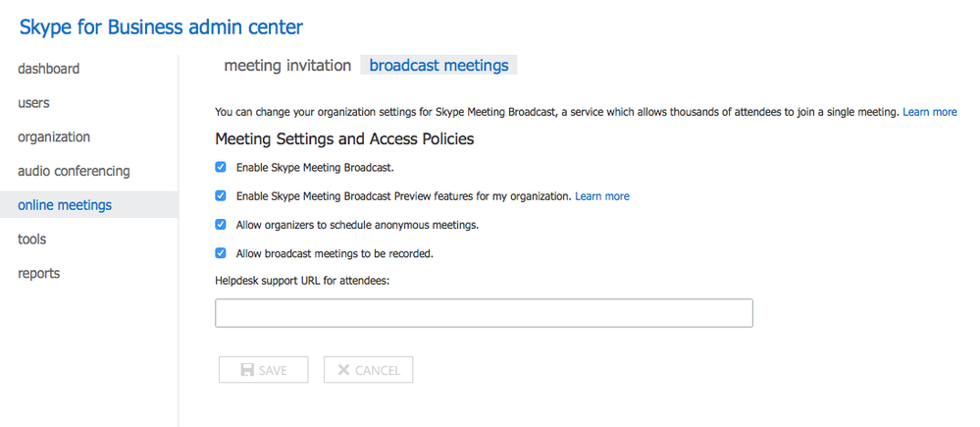Click the Helpdesk support URL field
Screen dimensions: 980x427
(484, 313)
